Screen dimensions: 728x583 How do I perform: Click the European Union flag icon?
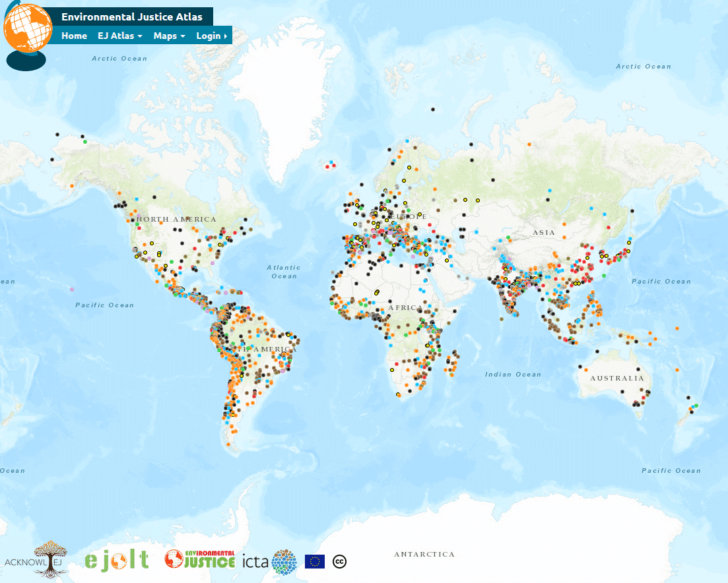[x=315, y=561]
